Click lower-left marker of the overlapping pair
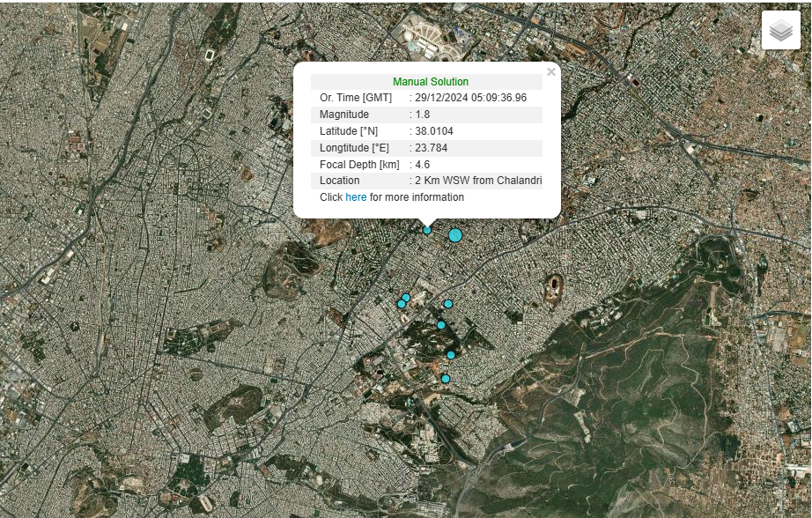This screenshot has width=812, height=518. click(402, 304)
